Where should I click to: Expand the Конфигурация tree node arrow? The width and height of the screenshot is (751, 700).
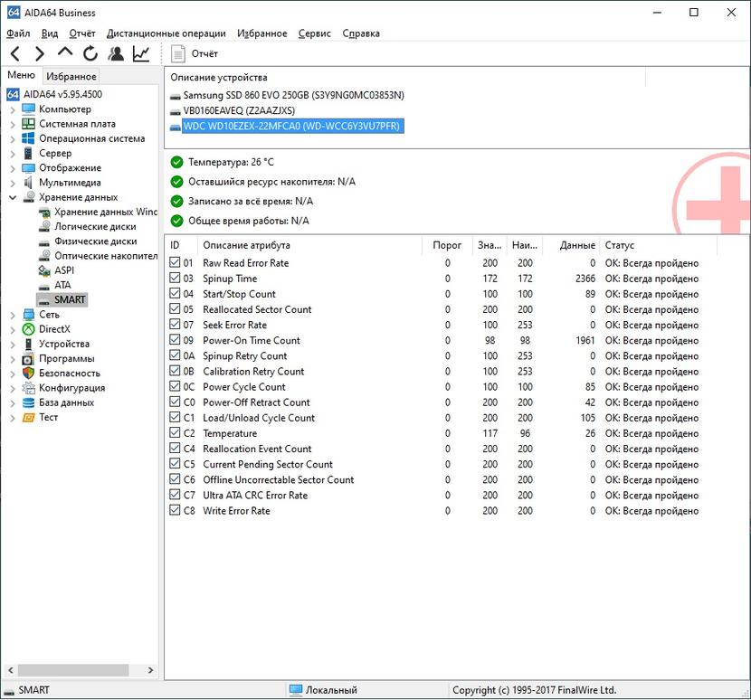(x=13, y=389)
